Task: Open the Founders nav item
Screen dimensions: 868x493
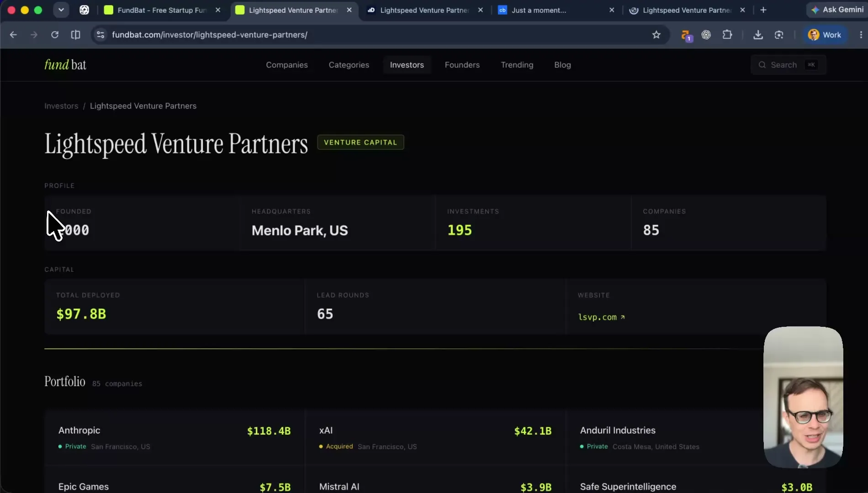Action: 462,65
